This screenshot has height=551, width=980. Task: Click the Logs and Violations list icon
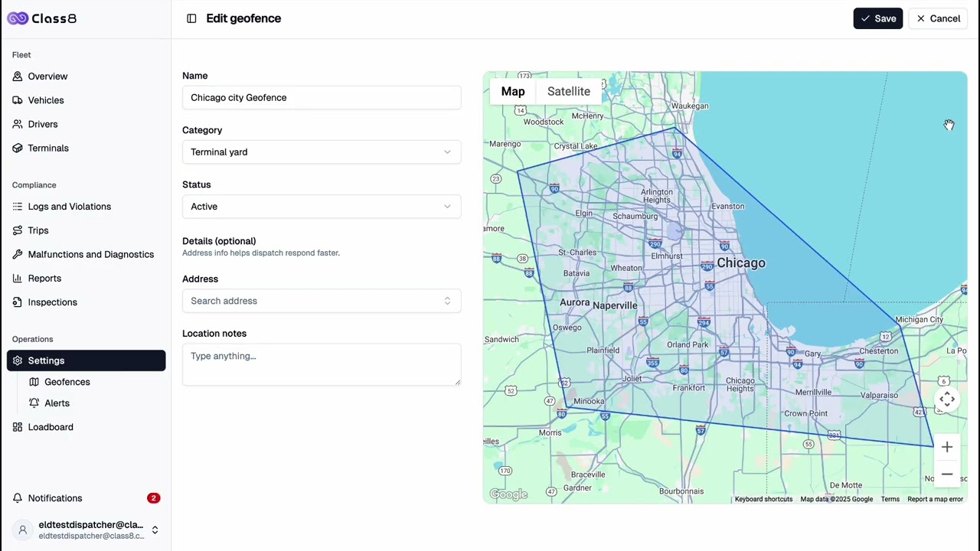(x=18, y=207)
